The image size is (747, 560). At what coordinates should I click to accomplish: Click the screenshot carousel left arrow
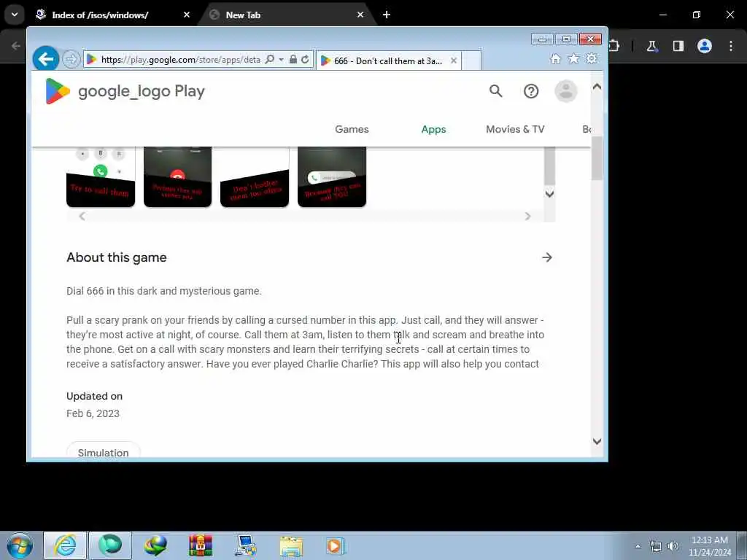click(x=82, y=216)
